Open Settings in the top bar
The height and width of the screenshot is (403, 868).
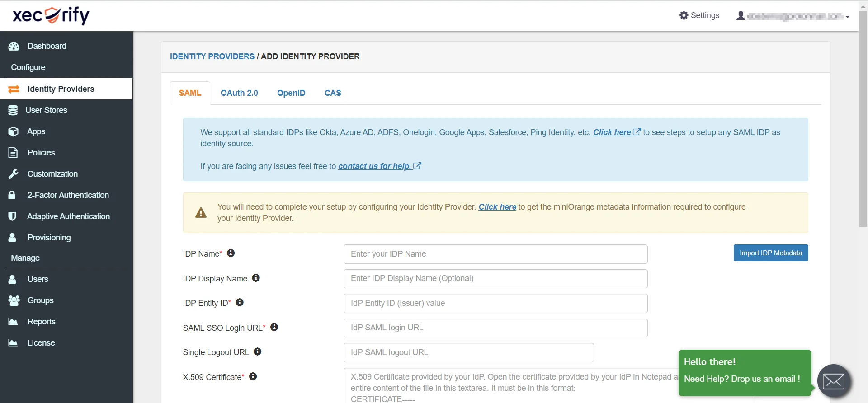tap(699, 15)
